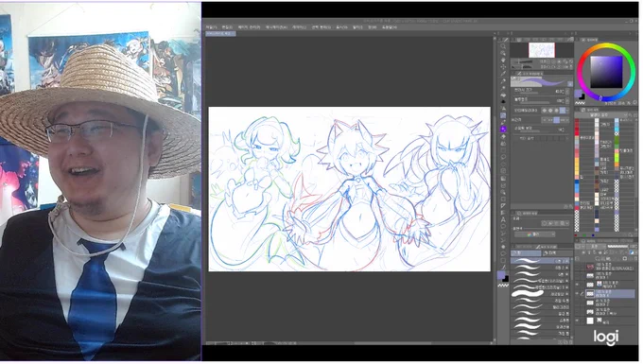Open the File (파일) menu

click(x=211, y=27)
